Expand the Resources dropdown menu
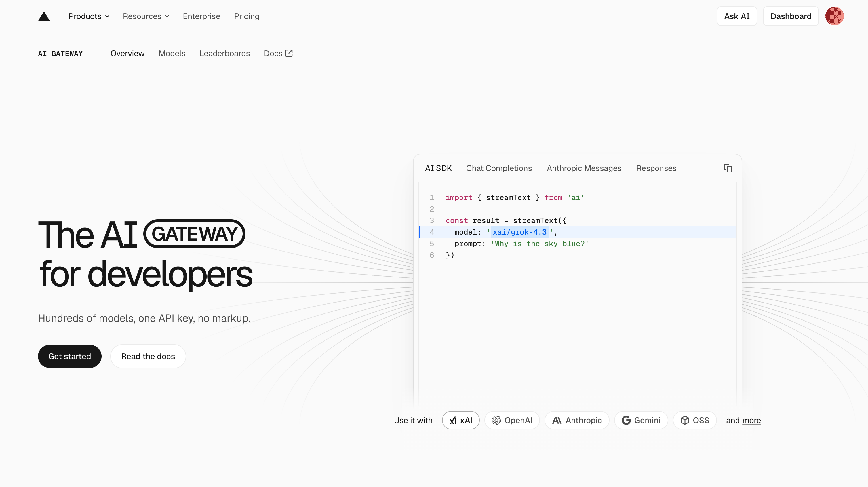This screenshot has width=868, height=487. click(146, 16)
